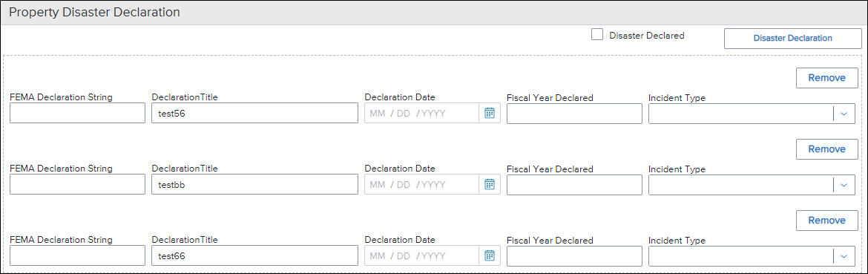Focus FEMA Declaration String field in test66 row
Screen dimensions: 868x274
(x=77, y=255)
